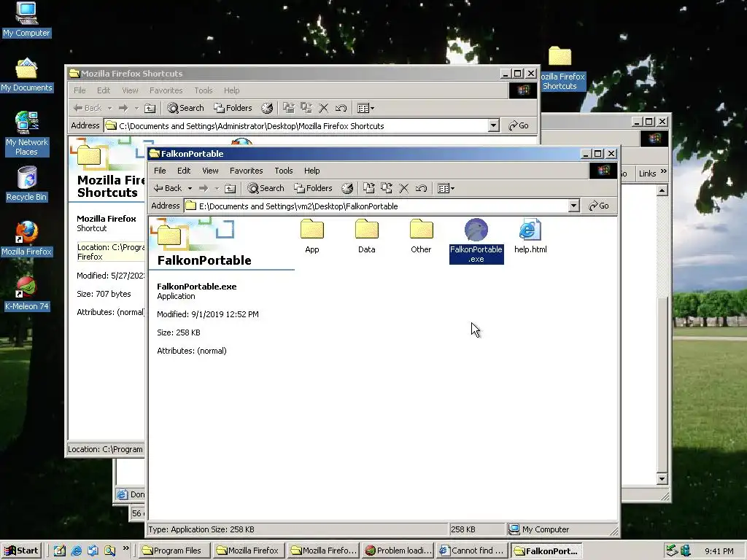This screenshot has width=747, height=560.
Task: Click scroll down arrow in rear window
Action: pyautogui.click(x=662, y=479)
